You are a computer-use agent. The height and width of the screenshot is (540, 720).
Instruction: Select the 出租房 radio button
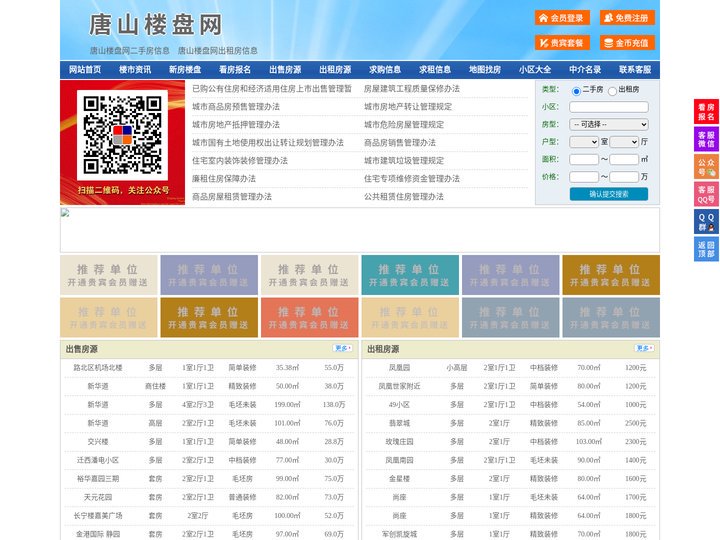612,91
